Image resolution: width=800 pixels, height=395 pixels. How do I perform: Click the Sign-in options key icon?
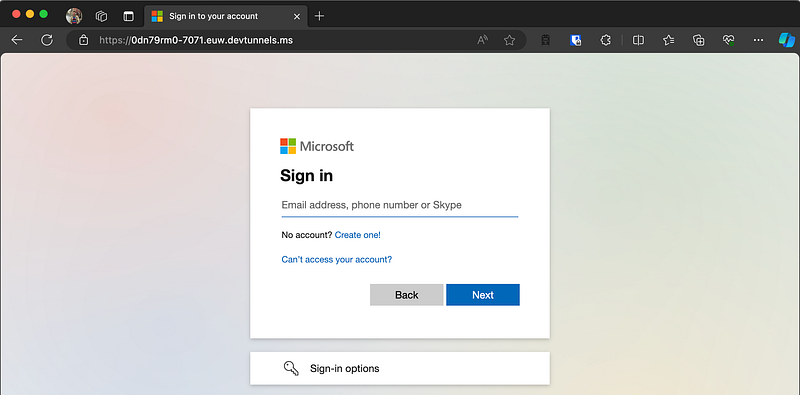tap(291, 368)
